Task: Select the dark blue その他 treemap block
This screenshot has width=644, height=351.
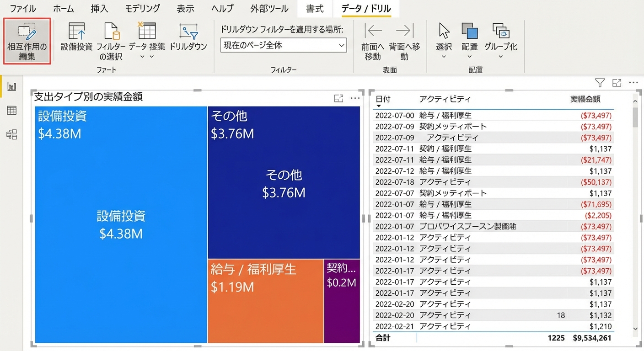Action: (284, 183)
